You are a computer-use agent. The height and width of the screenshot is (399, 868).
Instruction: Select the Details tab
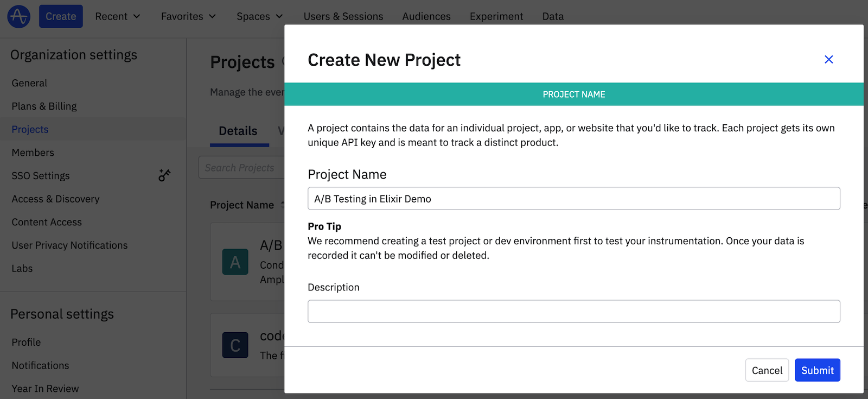pyautogui.click(x=238, y=131)
